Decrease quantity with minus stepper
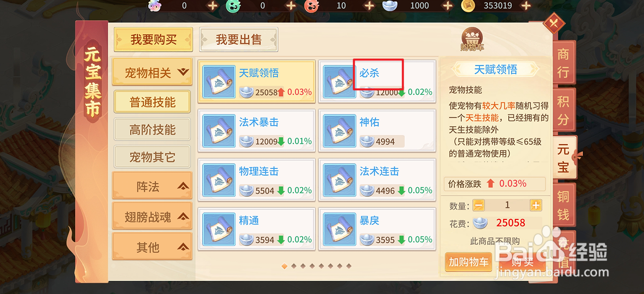This screenshot has height=294, width=644. [479, 205]
